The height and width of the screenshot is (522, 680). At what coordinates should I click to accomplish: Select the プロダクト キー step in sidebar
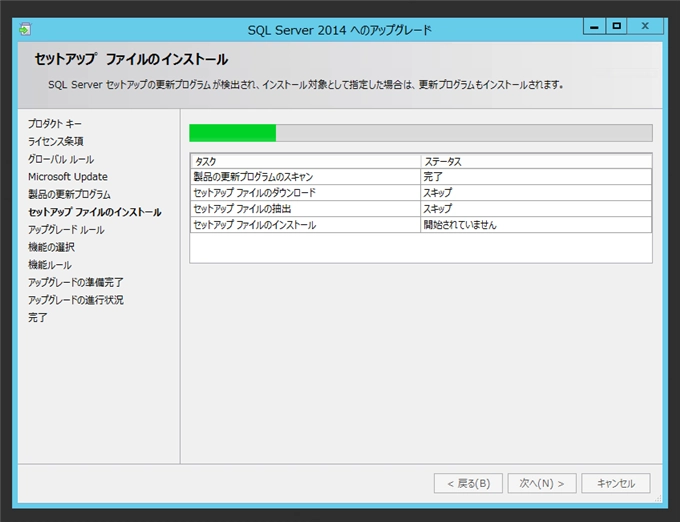click(x=55, y=124)
